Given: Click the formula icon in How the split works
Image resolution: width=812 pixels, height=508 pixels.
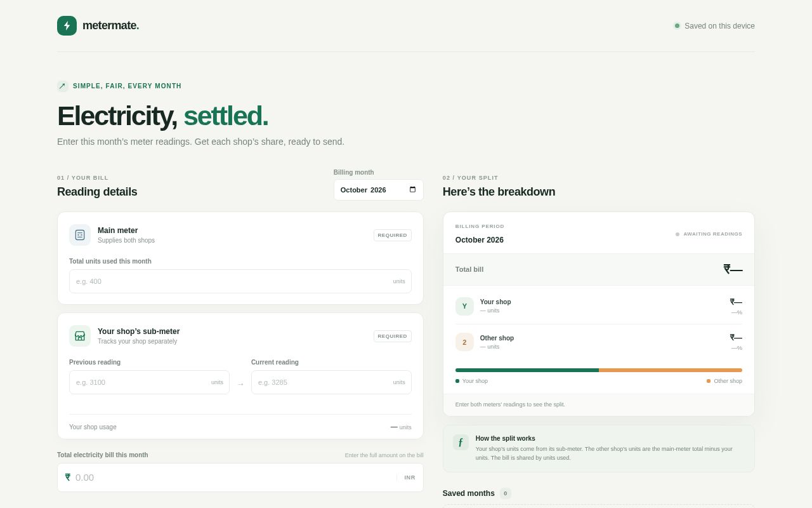Looking at the screenshot, I should click(x=461, y=442).
